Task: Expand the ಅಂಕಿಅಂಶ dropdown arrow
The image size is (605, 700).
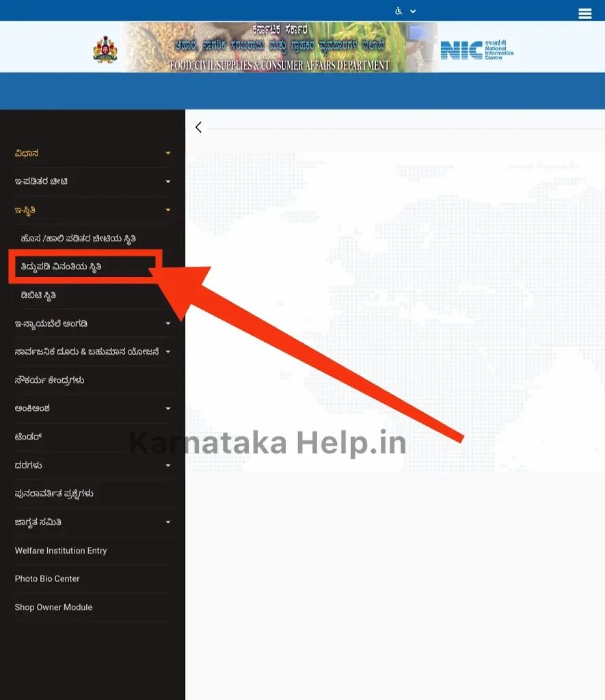Action: click(x=168, y=409)
